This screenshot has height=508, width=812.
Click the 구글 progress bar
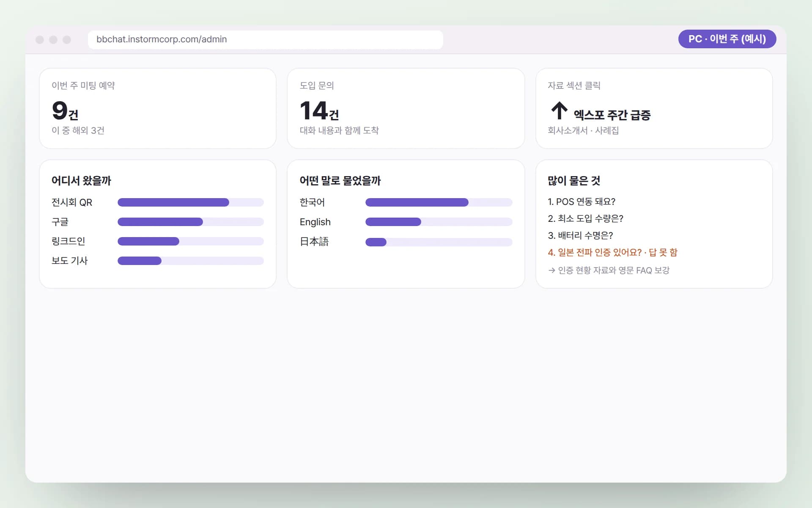pyautogui.click(x=191, y=222)
